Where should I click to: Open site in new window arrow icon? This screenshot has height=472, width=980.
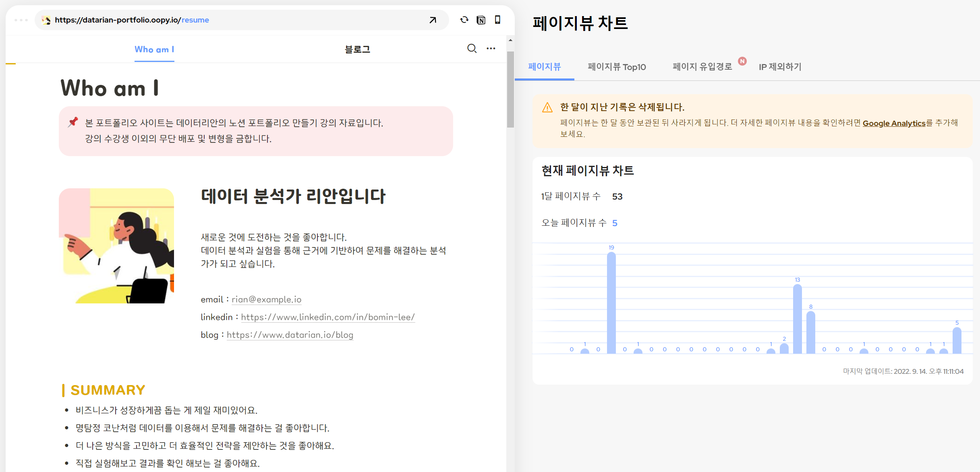433,20
